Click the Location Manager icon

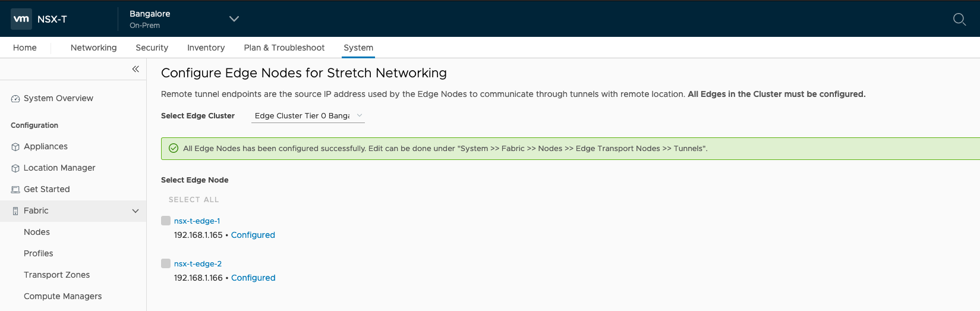[x=15, y=168]
